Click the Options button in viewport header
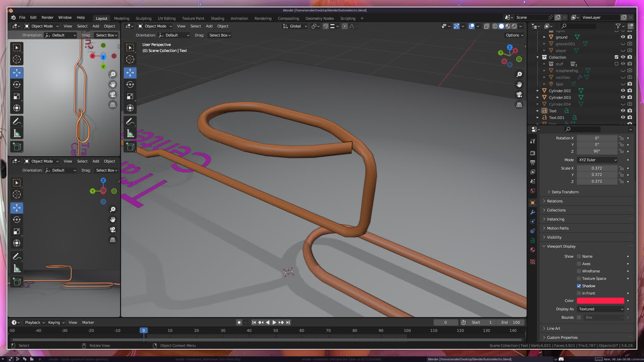 (x=514, y=35)
